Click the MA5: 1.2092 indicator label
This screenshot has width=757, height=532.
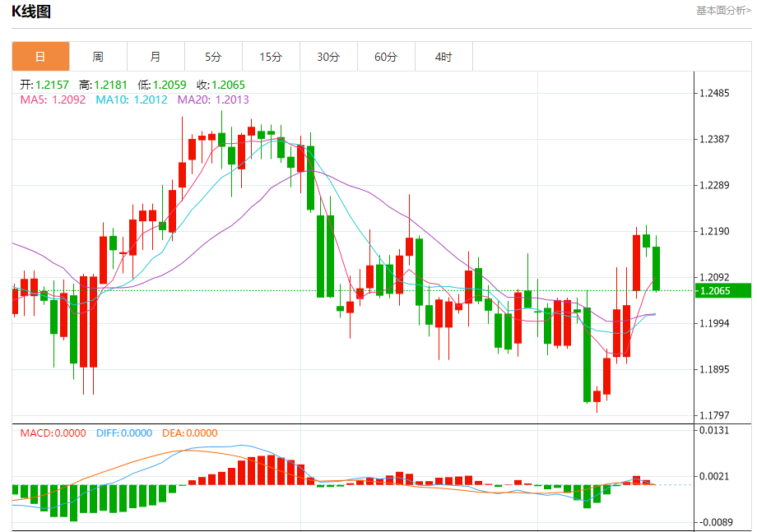click(x=53, y=99)
